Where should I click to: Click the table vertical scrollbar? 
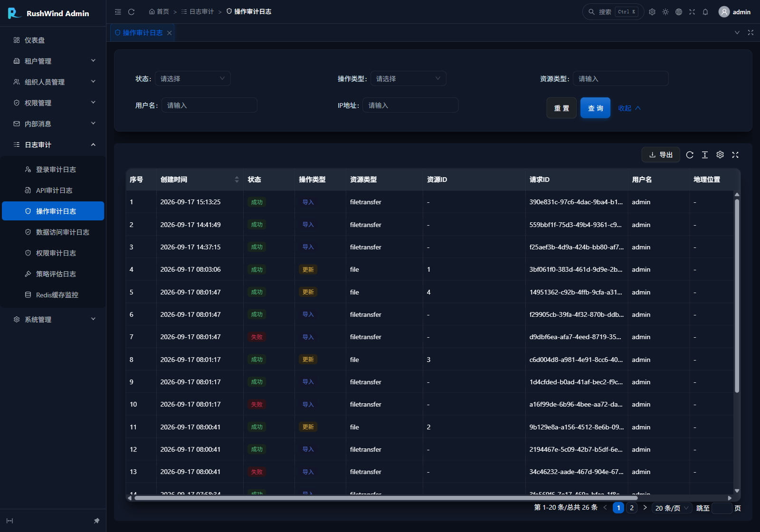(x=737, y=296)
